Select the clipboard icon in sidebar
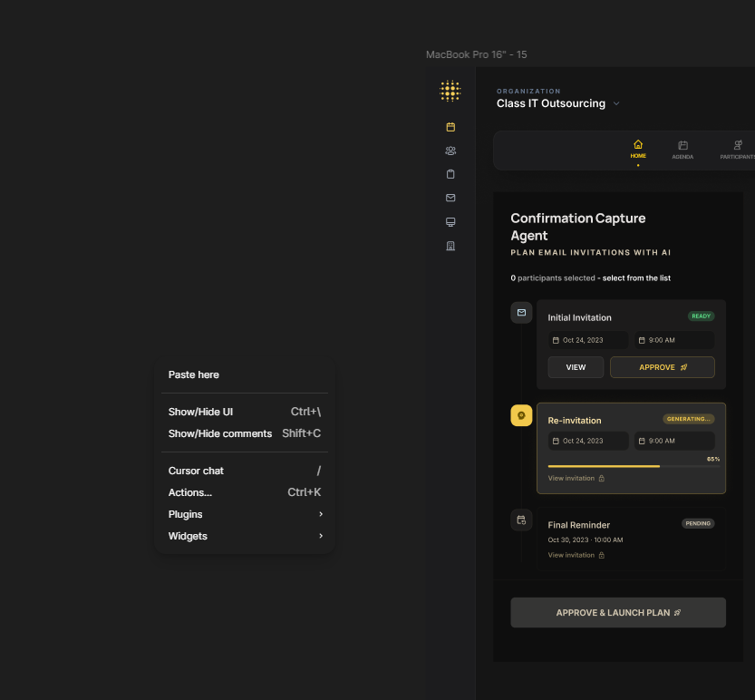The height and width of the screenshot is (700, 755). coord(450,174)
